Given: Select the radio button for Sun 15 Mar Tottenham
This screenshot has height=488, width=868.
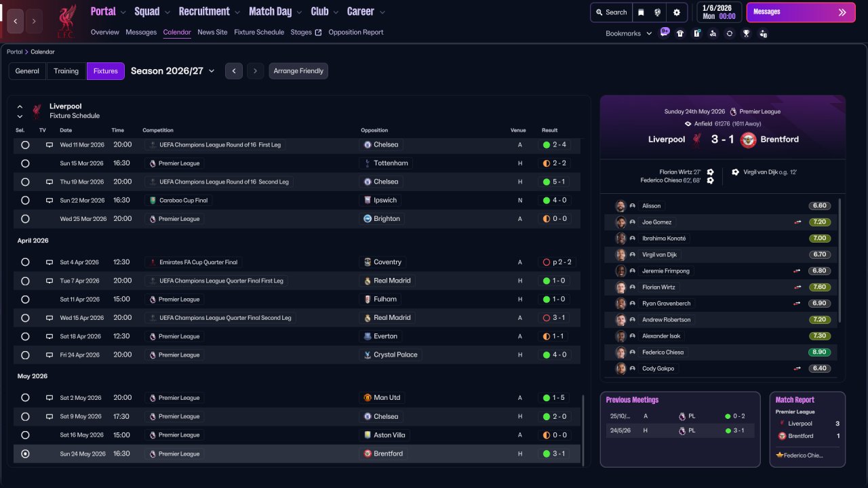Looking at the screenshot, I should [25, 163].
